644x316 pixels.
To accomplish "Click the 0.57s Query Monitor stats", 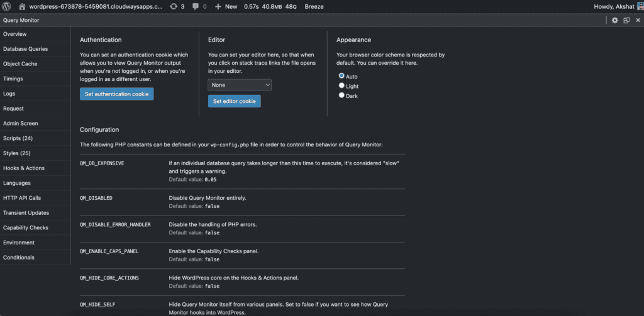I will coord(270,6).
